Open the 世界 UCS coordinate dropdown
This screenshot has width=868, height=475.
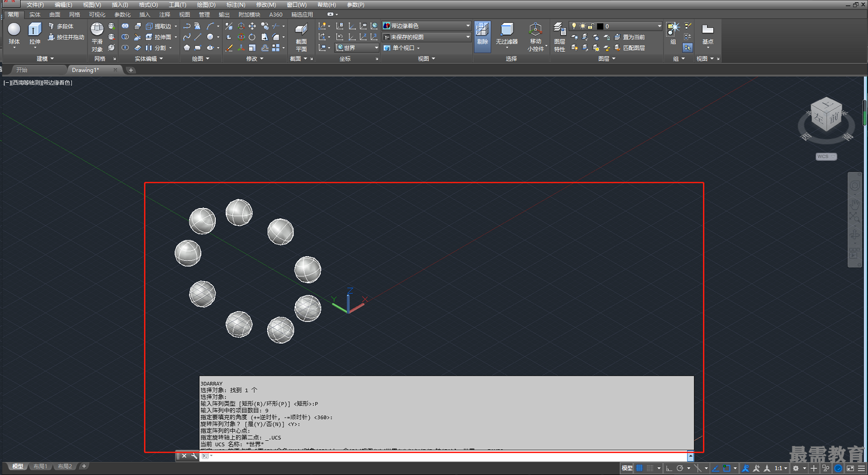click(x=358, y=48)
